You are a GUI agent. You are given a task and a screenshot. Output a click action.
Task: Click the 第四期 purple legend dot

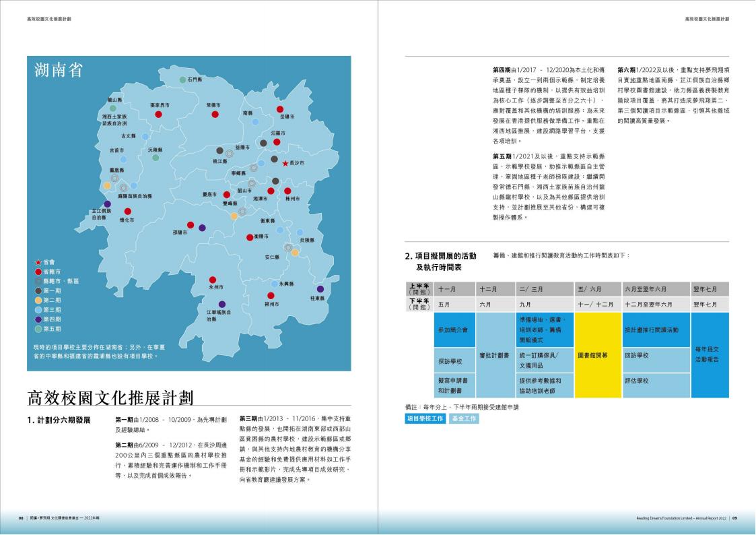(38, 319)
